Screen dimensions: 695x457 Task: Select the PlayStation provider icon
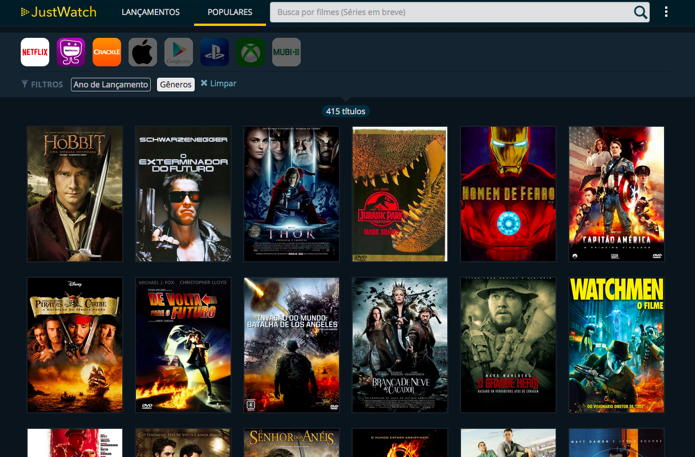click(x=215, y=52)
